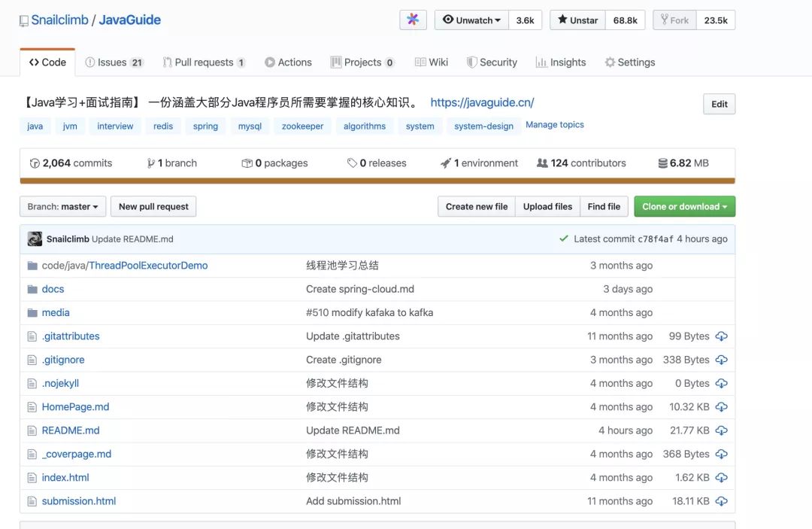
Task: Click Snailclimb's avatar in commit bar
Action: pos(35,239)
